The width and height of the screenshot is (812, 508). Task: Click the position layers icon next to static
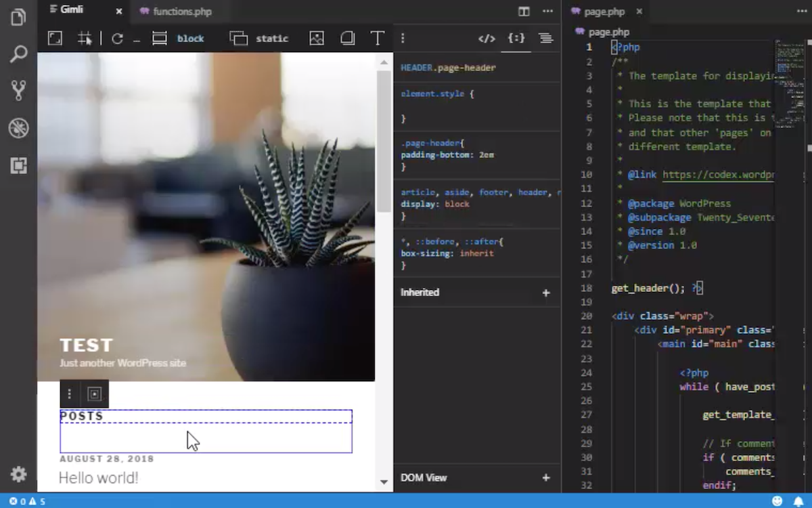click(x=239, y=39)
